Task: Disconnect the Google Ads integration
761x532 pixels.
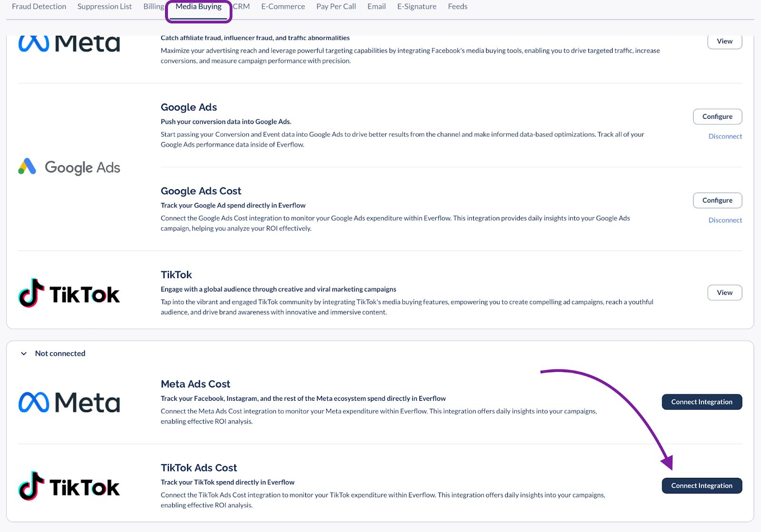Action: coord(725,136)
